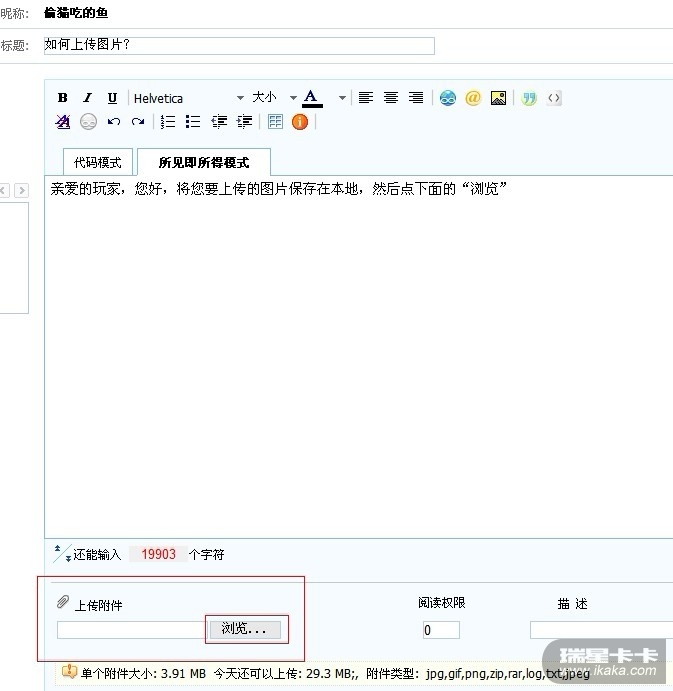Click the 描述 description input field
673x691 pixels.
[x=602, y=630]
